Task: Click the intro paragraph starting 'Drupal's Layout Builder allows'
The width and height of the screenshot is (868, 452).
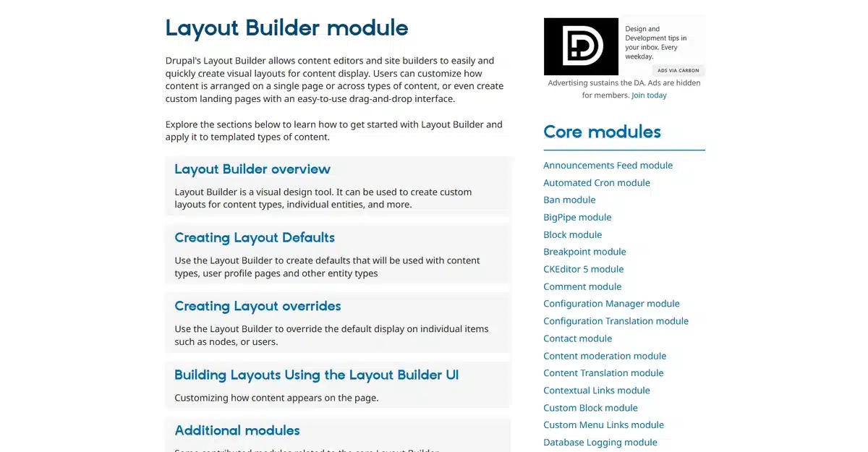Action: [x=335, y=80]
